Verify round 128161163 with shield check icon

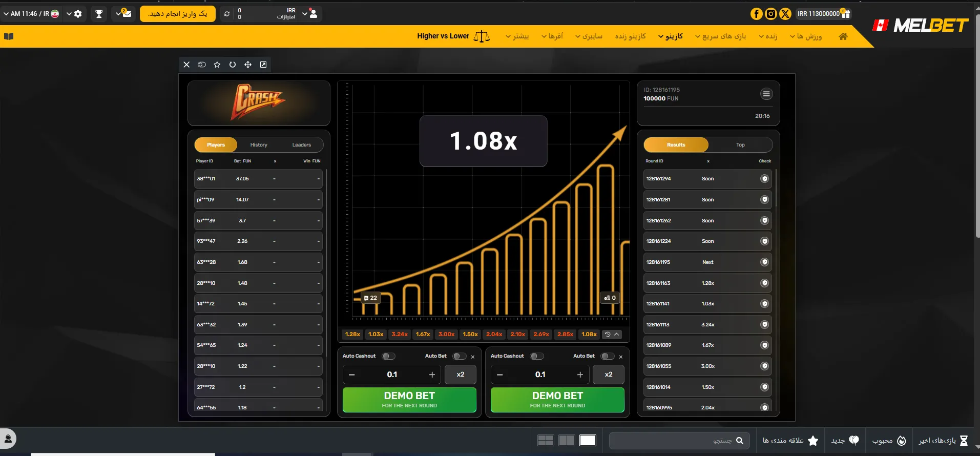point(764,283)
